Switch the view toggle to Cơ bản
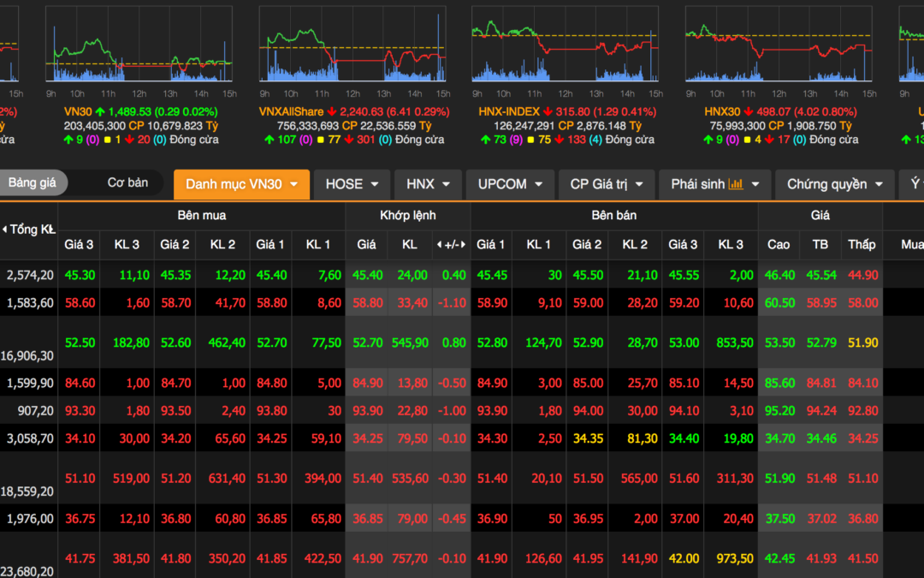Viewport: 924px width, 578px height. 127,182
